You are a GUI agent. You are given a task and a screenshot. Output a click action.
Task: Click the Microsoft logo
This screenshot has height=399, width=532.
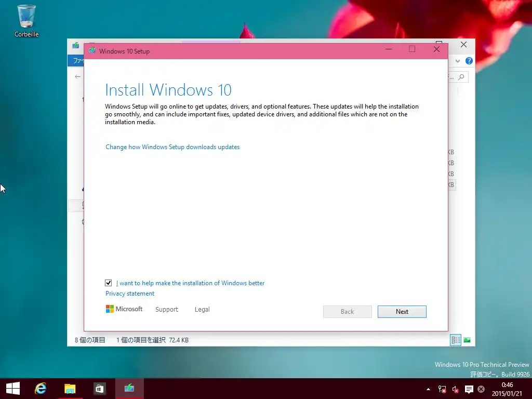[124, 309]
